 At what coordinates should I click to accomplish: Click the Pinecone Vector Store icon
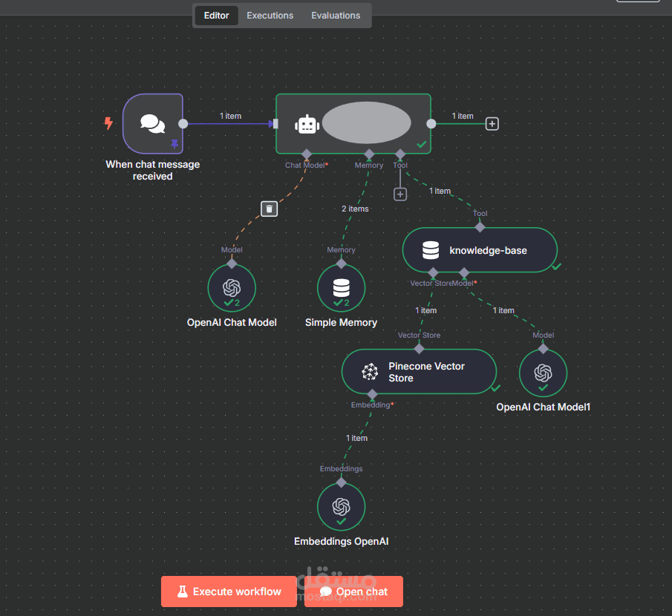370,372
